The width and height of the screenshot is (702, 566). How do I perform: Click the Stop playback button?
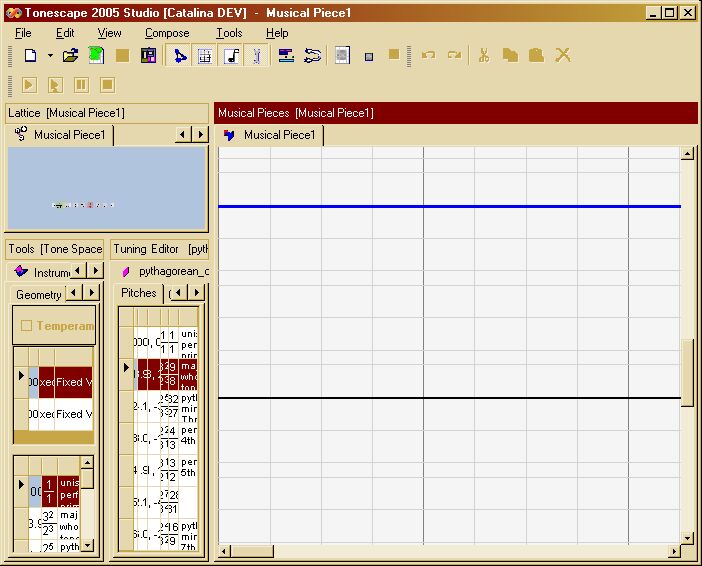pos(107,85)
